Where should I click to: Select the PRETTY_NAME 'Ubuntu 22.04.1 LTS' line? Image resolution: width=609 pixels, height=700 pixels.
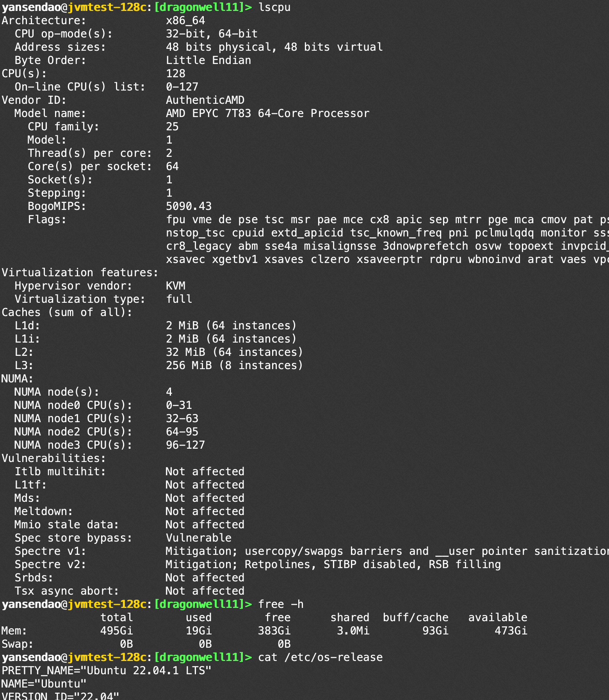[x=107, y=671]
